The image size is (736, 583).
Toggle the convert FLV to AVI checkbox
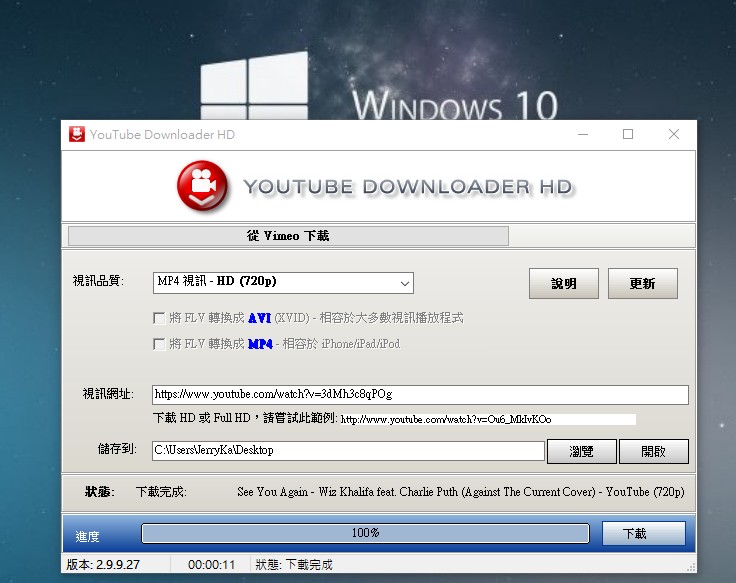click(x=159, y=318)
